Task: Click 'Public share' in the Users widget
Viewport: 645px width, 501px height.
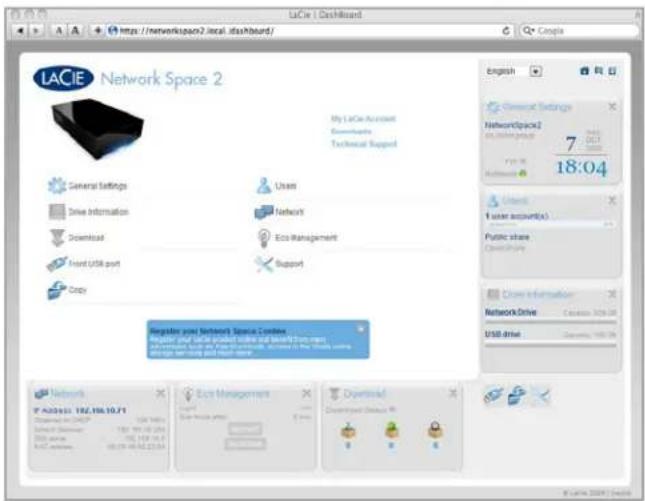Action: pyautogui.click(x=507, y=237)
